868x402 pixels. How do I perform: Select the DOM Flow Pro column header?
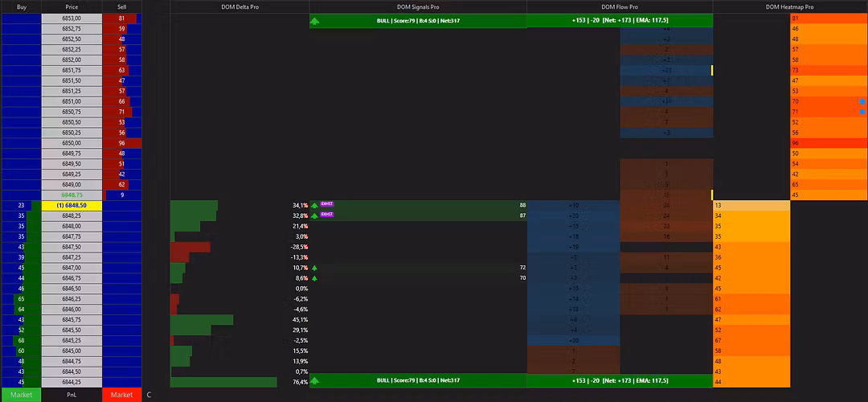(x=620, y=6)
